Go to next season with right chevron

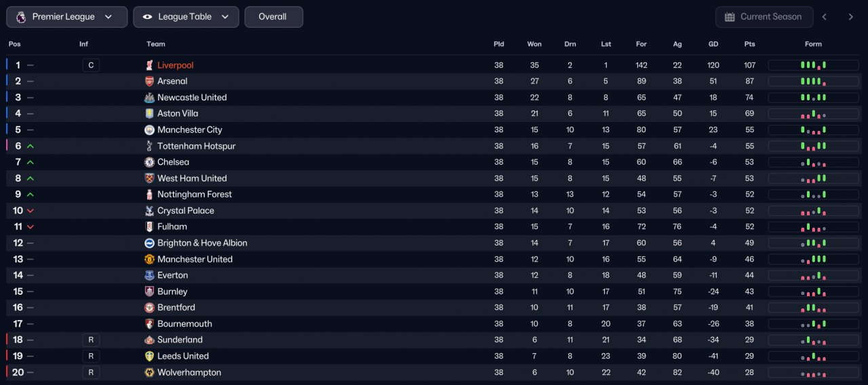[850, 17]
